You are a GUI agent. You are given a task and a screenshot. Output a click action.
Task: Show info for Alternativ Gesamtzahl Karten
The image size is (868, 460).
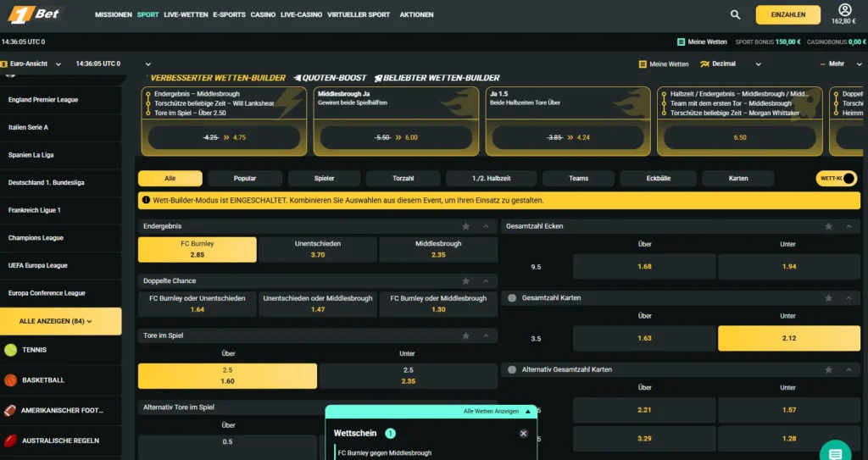[x=512, y=369]
